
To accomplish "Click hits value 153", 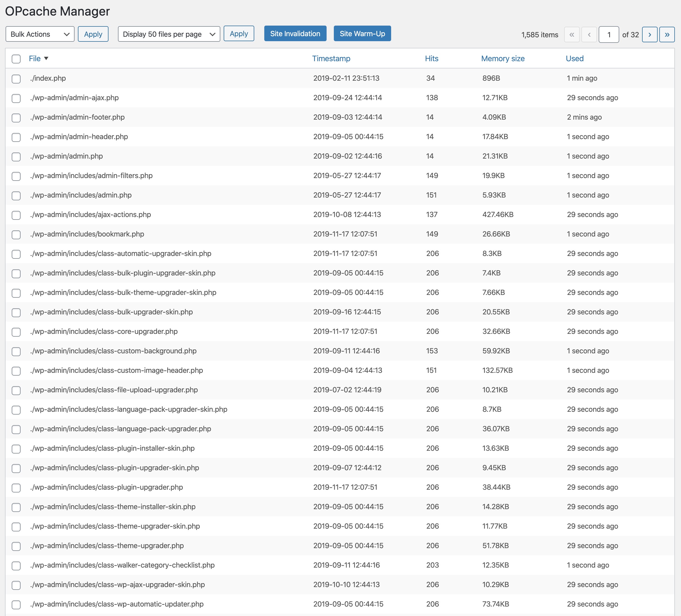I will tap(432, 351).
